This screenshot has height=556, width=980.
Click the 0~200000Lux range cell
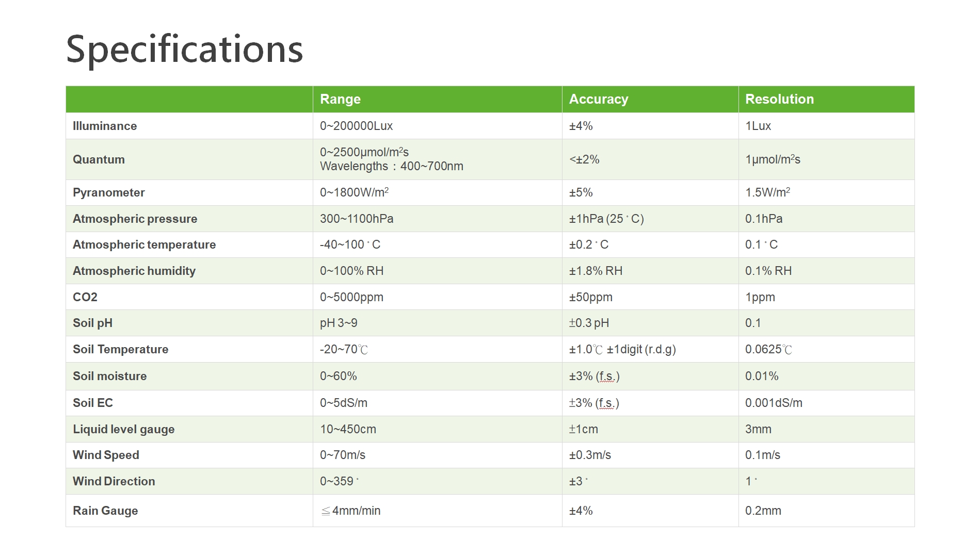356,126
